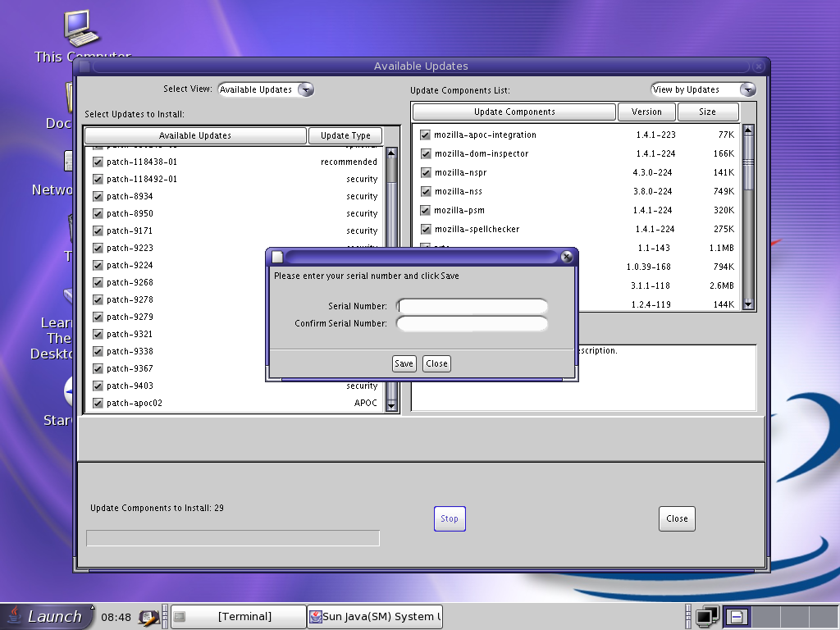
Task: Click the Stop button
Action: [x=450, y=518]
